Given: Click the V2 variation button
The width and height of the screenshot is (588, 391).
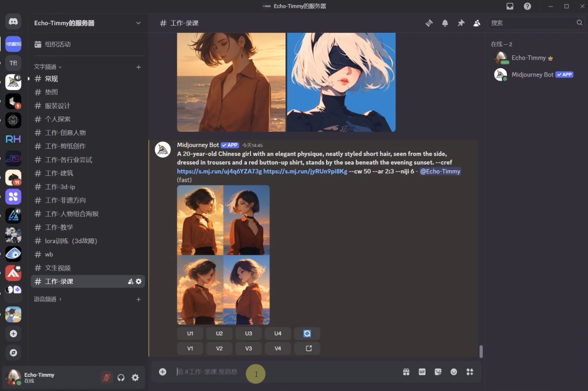Looking at the screenshot, I should click(x=219, y=348).
